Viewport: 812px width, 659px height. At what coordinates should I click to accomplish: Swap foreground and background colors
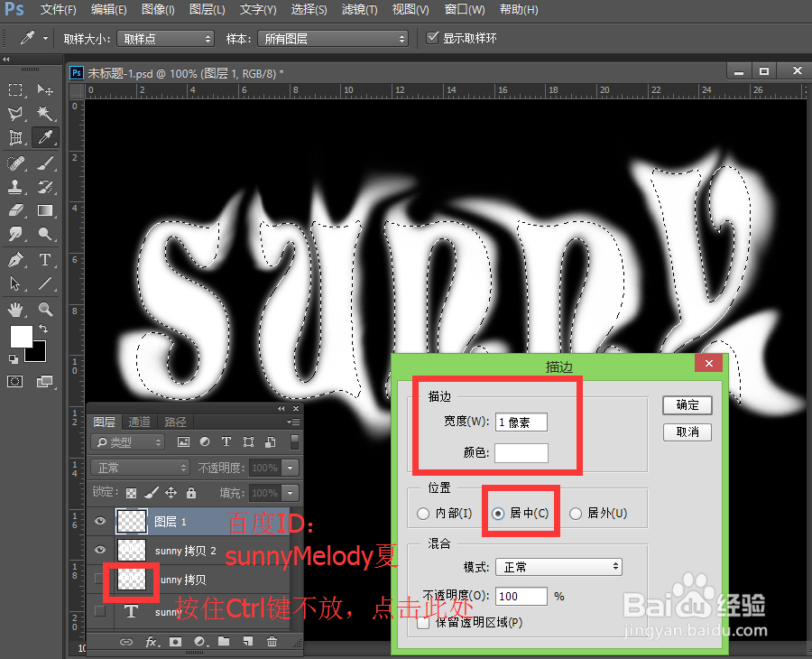coord(43,329)
